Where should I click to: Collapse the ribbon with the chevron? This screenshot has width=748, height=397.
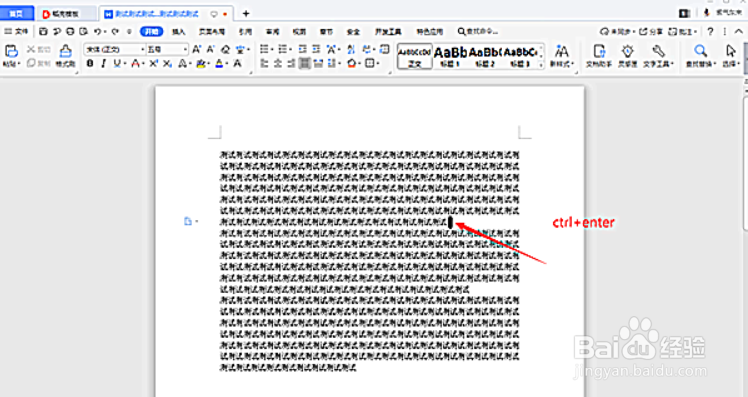click(x=738, y=31)
